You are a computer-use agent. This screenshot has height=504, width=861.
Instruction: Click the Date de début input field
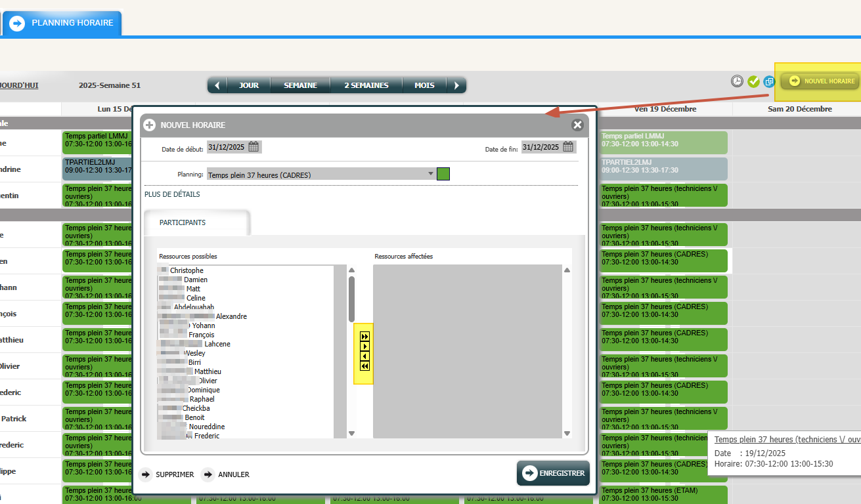pos(227,147)
